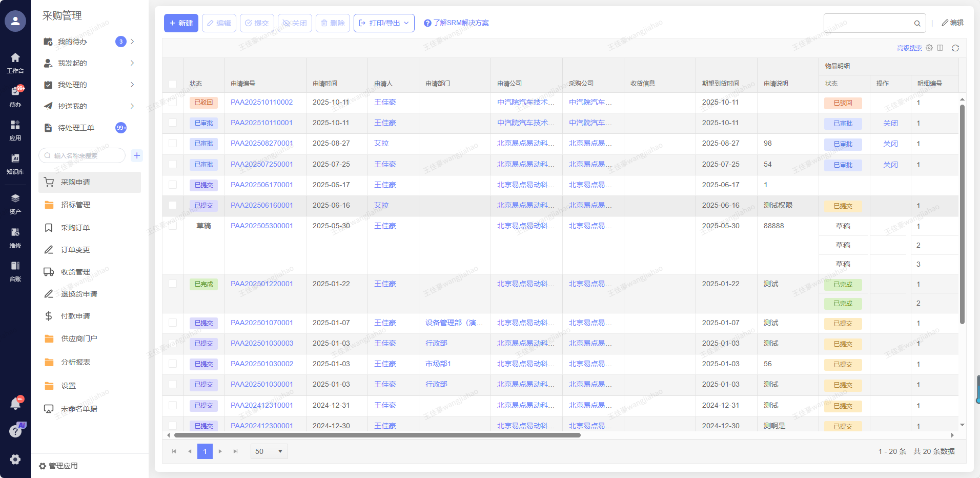Image resolution: width=980 pixels, height=478 pixels.
Task: Open the 资产 icon in the left rail
Action: (15, 203)
